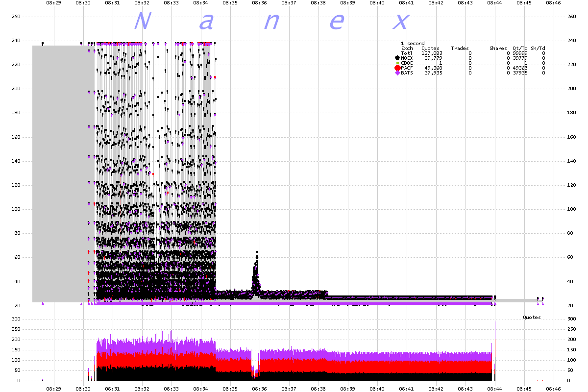Image resolution: width=588 pixels, height=392 pixels.
Task: Click the "Shares" column header
Action: click(498, 49)
